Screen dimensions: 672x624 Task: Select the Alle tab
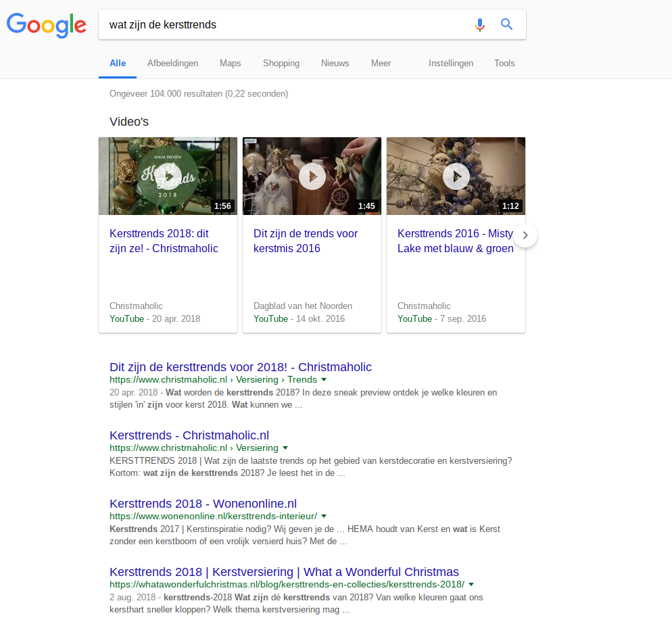[118, 64]
